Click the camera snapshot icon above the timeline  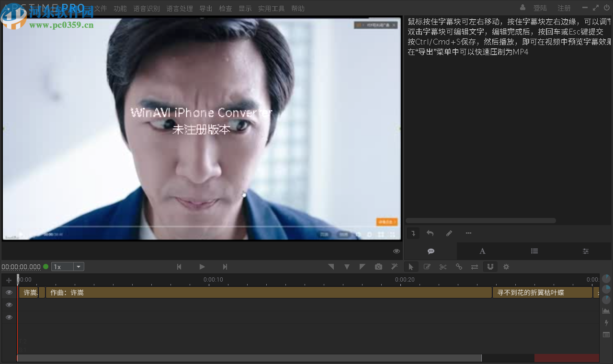[378, 266]
